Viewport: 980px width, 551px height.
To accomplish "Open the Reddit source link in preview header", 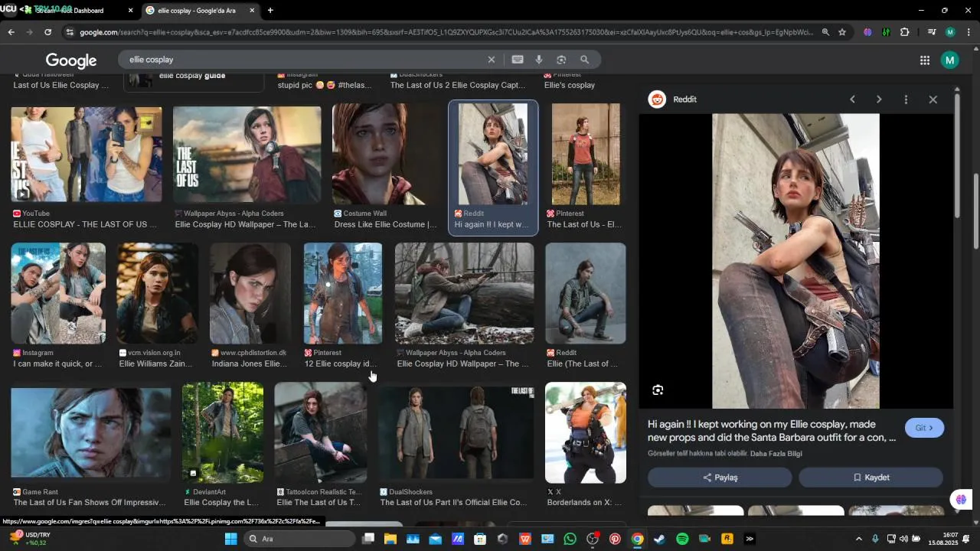I will click(672, 99).
